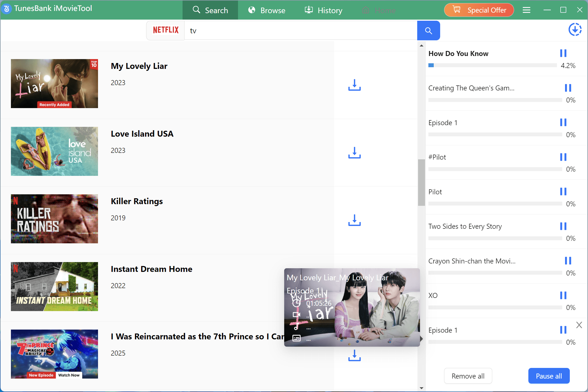Click the scroll down arrow of results list

421,388
